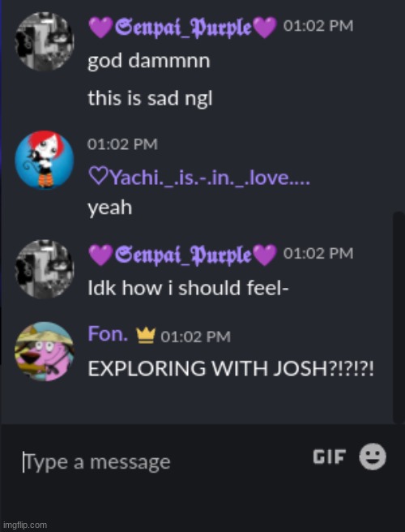Open the Yachi._.is.-.in._.love.... username
Viewport: 405px width, 532px height.
tap(199, 177)
